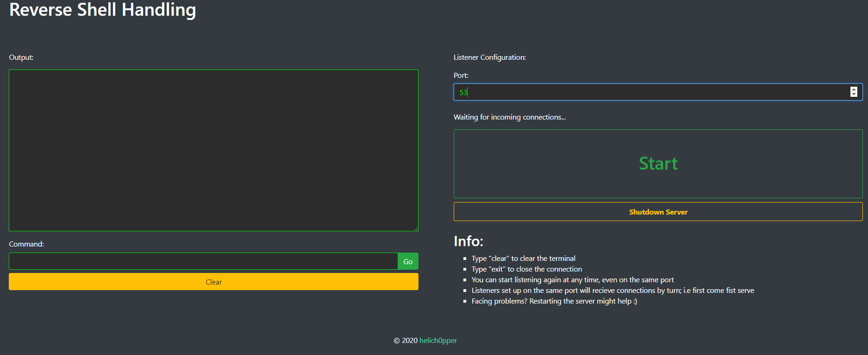Click the "Facing problems? Restarting the server" tip
Image resolution: width=868 pixels, height=355 pixels.
coord(554,301)
